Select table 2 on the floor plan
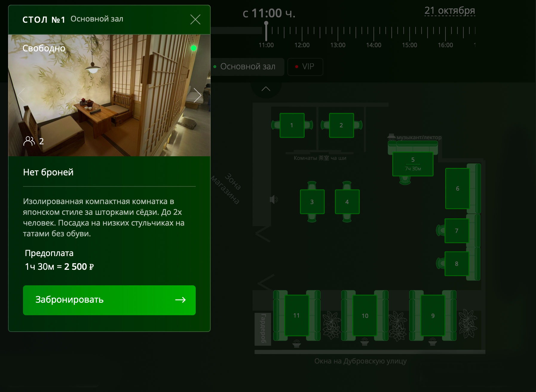The height and width of the screenshot is (392, 536). click(x=341, y=125)
